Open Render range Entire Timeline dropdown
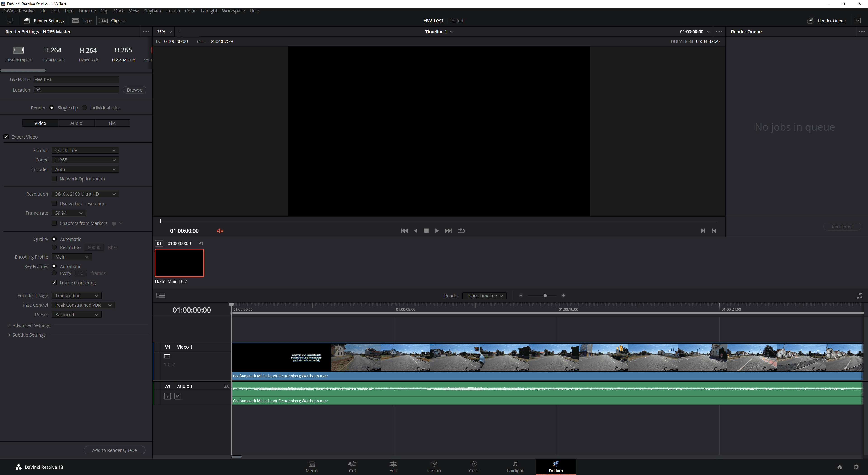The width and height of the screenshot is (868, 475). [x=484, y=296]
